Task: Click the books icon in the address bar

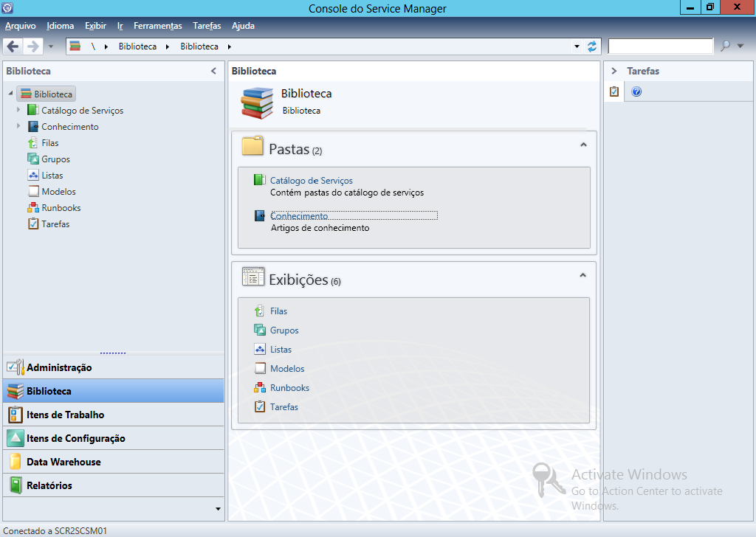Action: point(75,46)
